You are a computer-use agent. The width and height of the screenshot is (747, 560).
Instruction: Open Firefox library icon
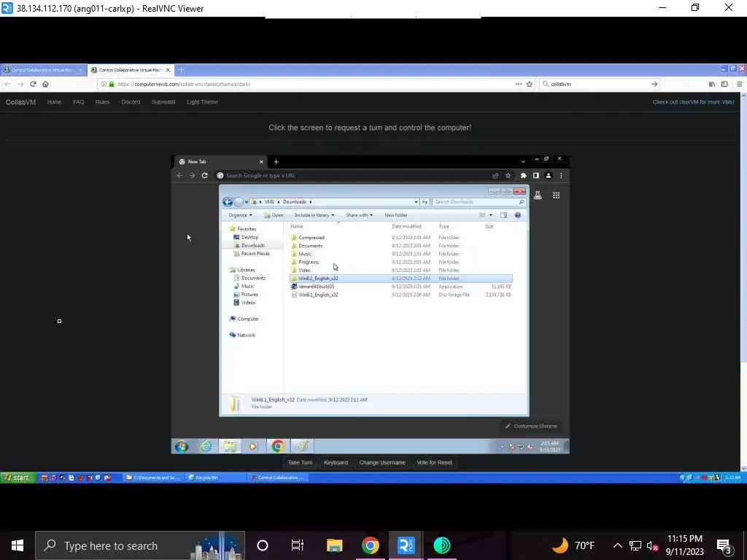click(712, 85)
